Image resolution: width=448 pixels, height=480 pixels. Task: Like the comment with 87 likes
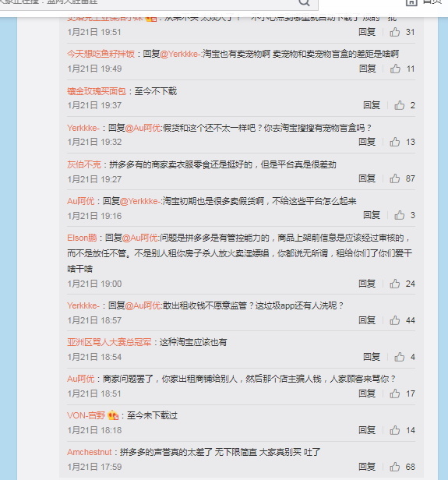pyautogui.click(x=394, y=178)
